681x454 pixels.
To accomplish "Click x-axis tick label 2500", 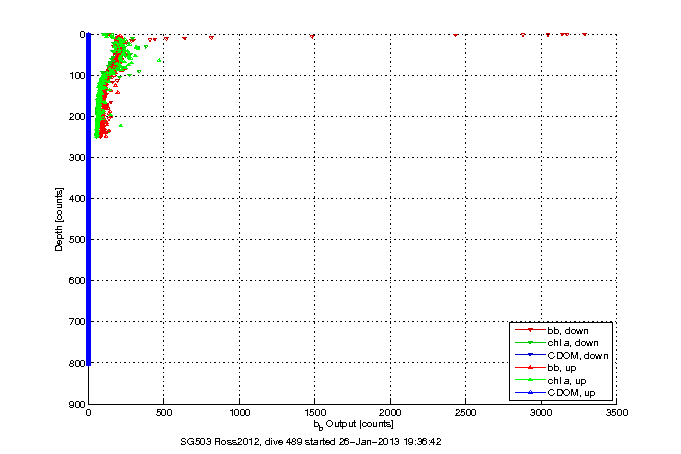I will 466,413.
